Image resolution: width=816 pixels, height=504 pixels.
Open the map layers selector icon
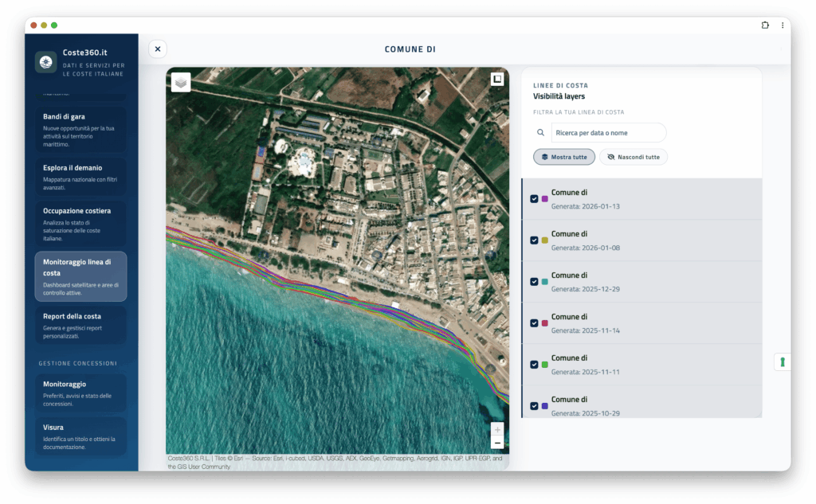point(181,82)
